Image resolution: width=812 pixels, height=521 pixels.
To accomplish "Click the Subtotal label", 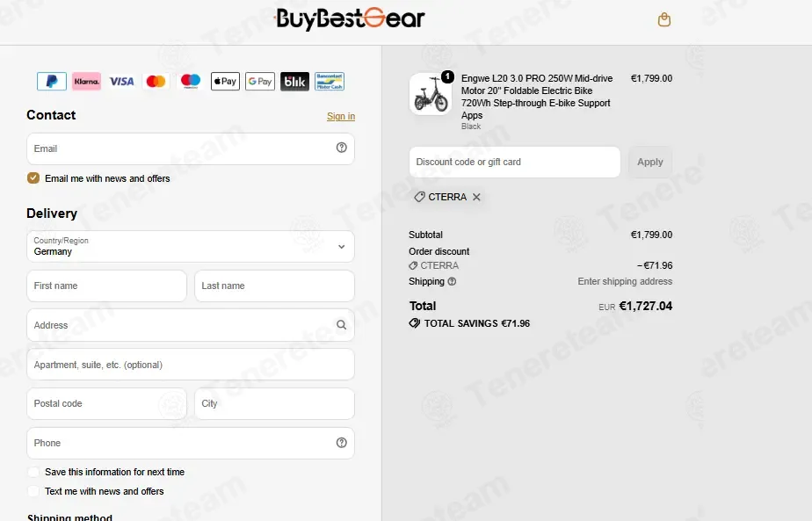I will click(x=425, y=235).
